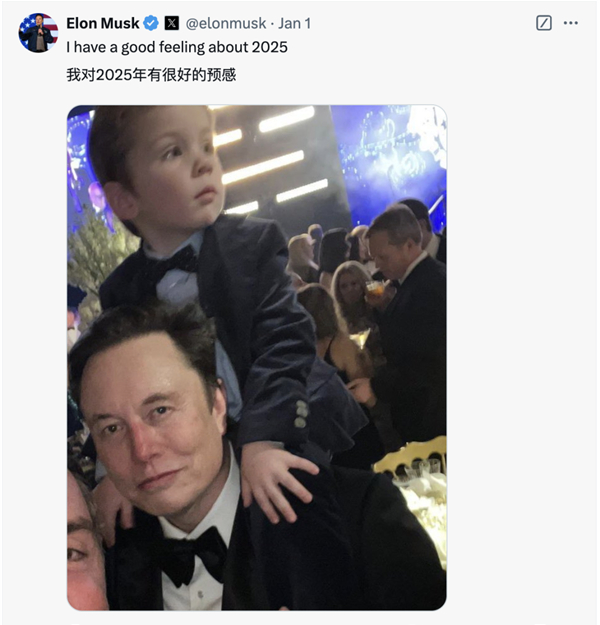The width and height of the screenshot is (600, 625).
Task: Open the Grok explain-post icon
Action: (x=544, y=23)
